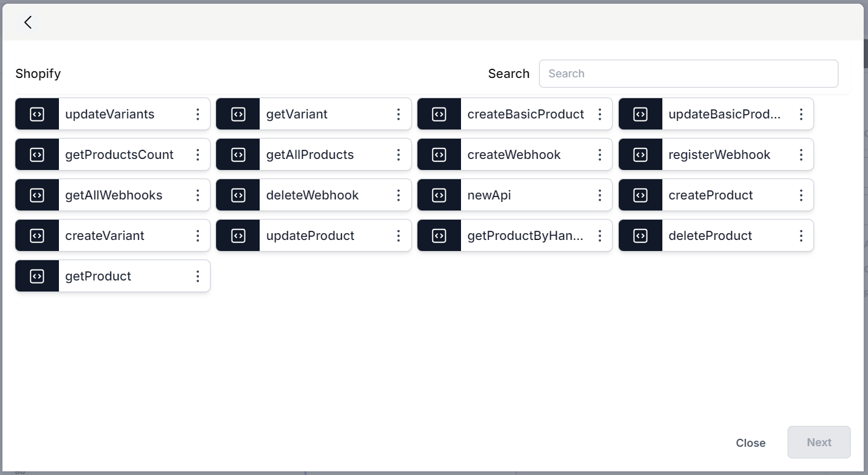
Task: Pick the newApi label
Action: pos(489,195)
